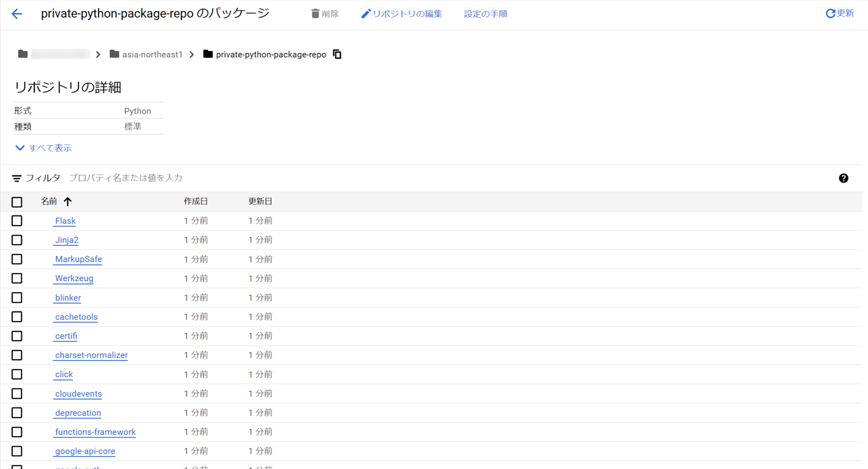Image resolution: width=868 pixels, height=469 pixels.
Task: Check the deprecation row checkbox
Action: click(17, 413)
